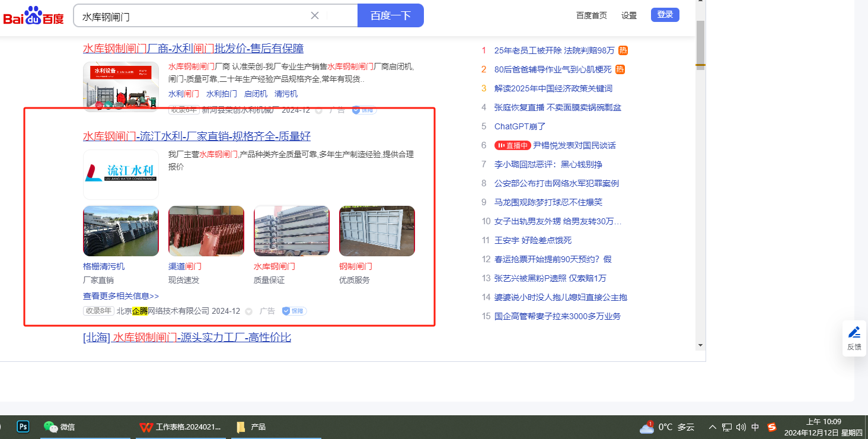
Task: Click the volume icon in system tray
Action: tap(741, 427)
